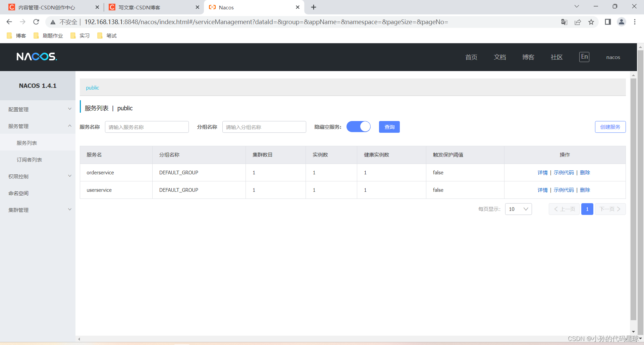Click the NACOS logo in header
Viewport: 644px width, 345px height.
37,57
